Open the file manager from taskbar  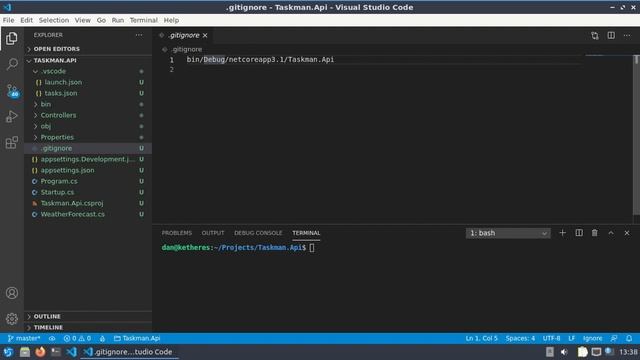tap(24, 351)
